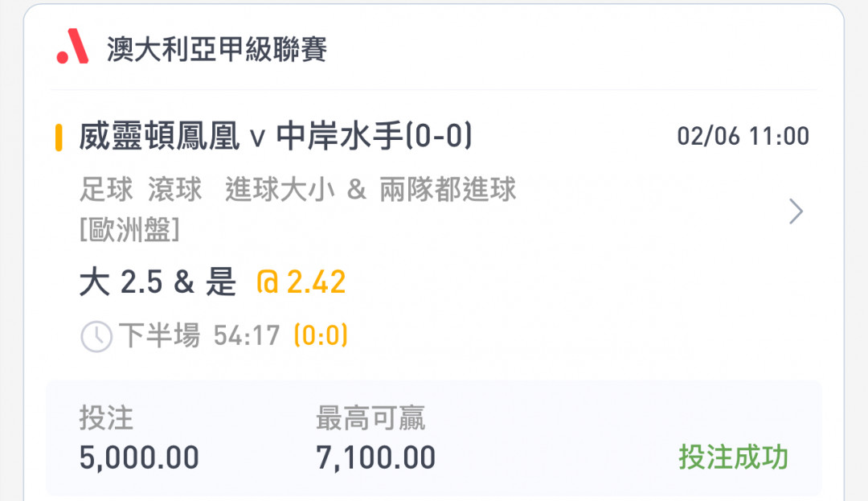Click the 足球 sport label
Image resolution: width=868 pixels, height=501 pixels.
point(106,189)
